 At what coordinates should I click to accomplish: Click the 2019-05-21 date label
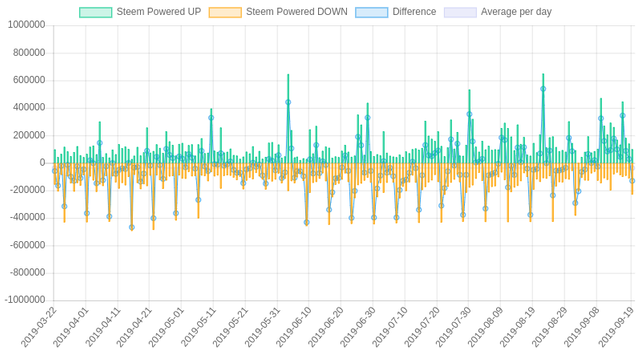231,328
